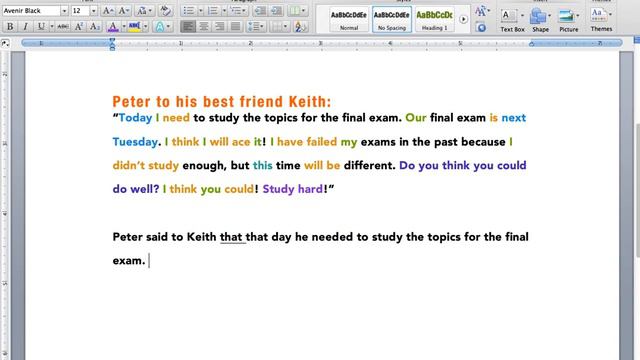Click the Sort A-Z icon
Viewport: 640px width, 360px height.
[300, 27]
